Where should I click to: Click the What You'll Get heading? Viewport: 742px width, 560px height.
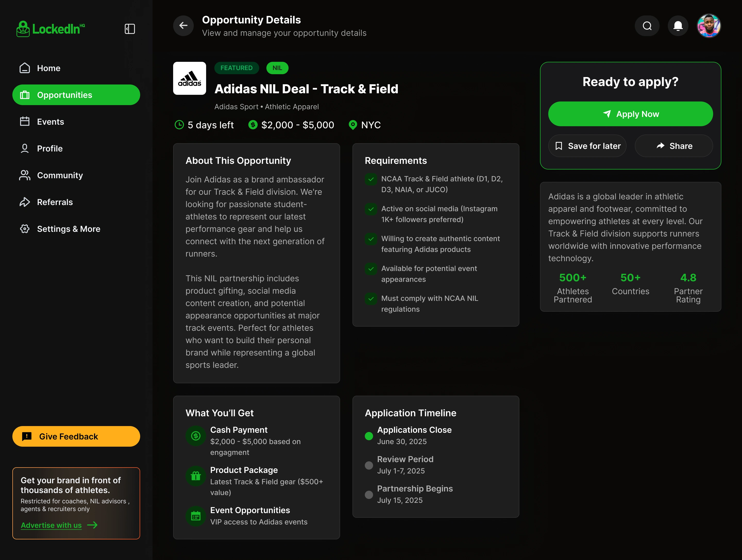220,413
